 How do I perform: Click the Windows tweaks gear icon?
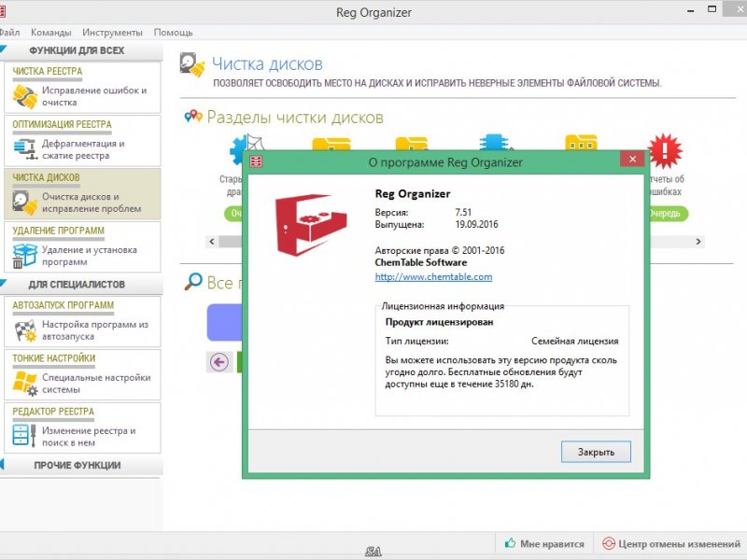[25, 384]
